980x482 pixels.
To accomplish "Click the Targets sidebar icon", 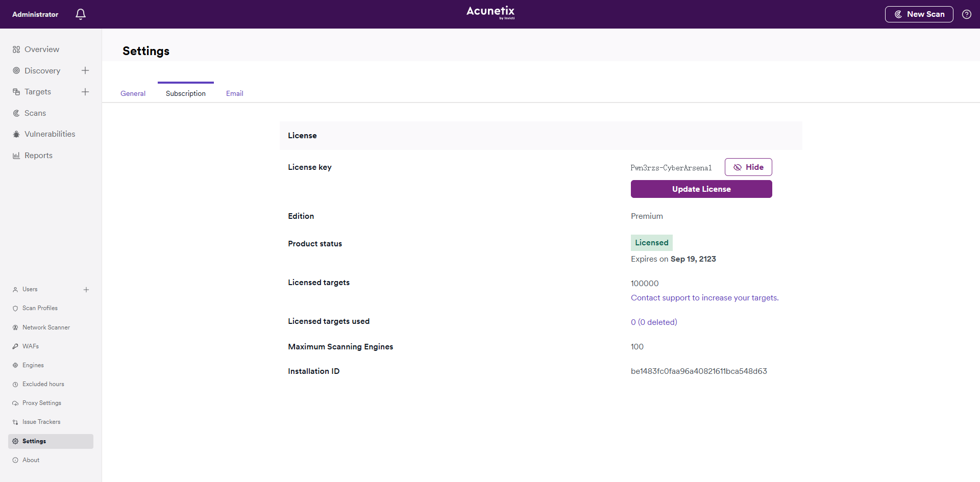I will pyautogui.click(x=16, y=92).
